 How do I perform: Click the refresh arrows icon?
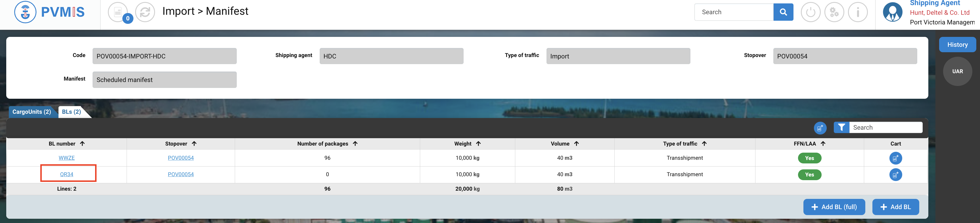(145, 12)
